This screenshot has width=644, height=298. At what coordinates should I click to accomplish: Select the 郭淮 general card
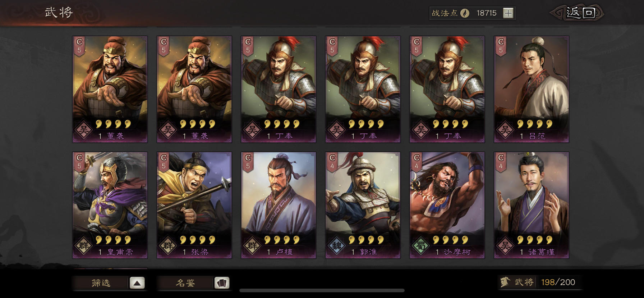[x=363, y=205]
